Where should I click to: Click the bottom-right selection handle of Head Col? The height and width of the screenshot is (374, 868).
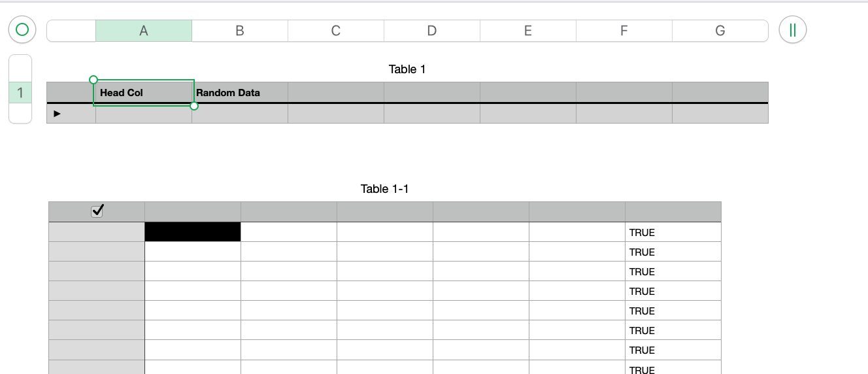point(194,106)
